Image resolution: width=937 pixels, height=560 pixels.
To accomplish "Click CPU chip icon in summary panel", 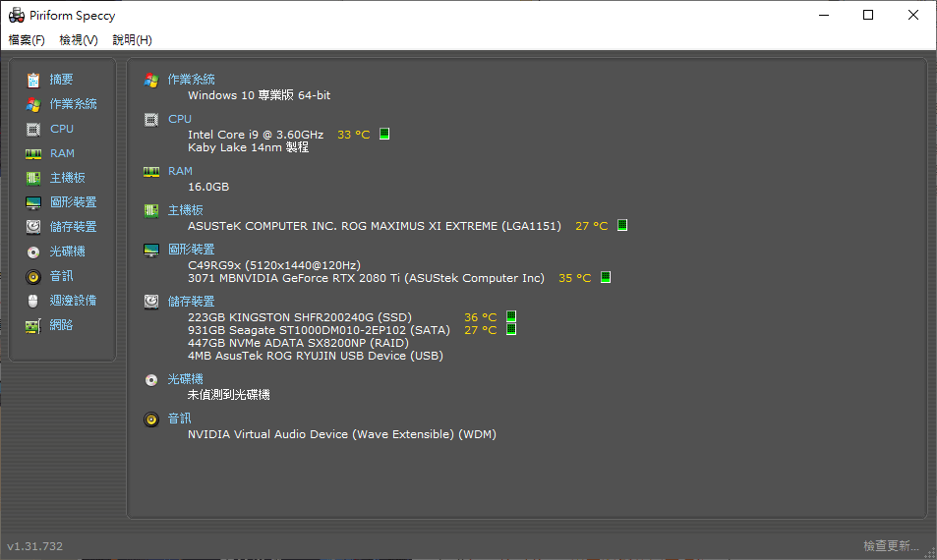I will click(x=151, y=120).
